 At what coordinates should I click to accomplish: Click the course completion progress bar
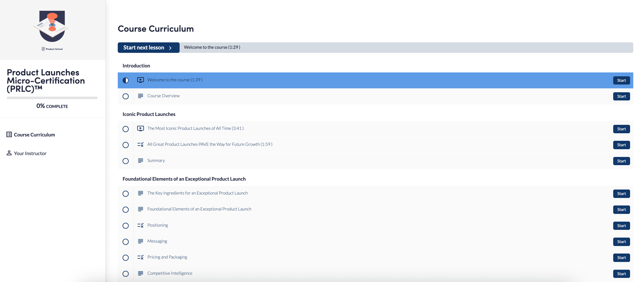coord(52,98)
